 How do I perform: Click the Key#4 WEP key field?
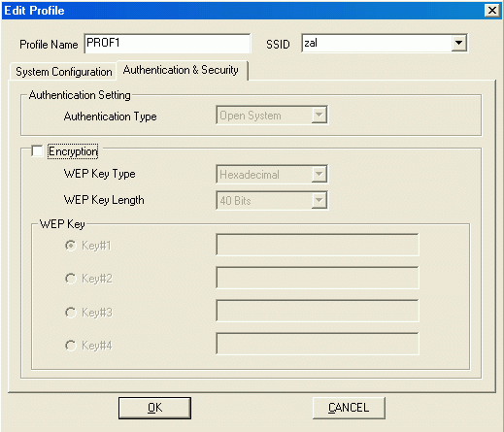click(318, 344)
